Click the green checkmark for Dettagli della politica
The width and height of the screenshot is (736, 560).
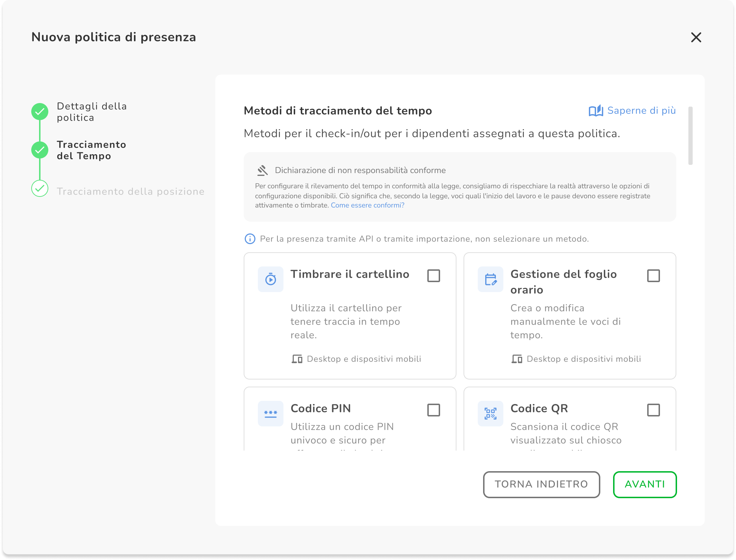pos(40,112)
